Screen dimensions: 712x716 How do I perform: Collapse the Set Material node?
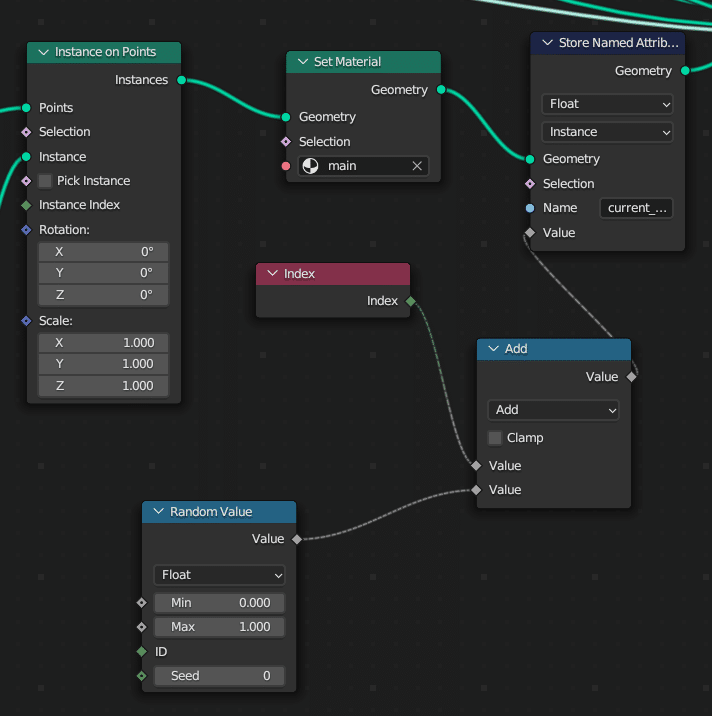[x=302, y=62]
